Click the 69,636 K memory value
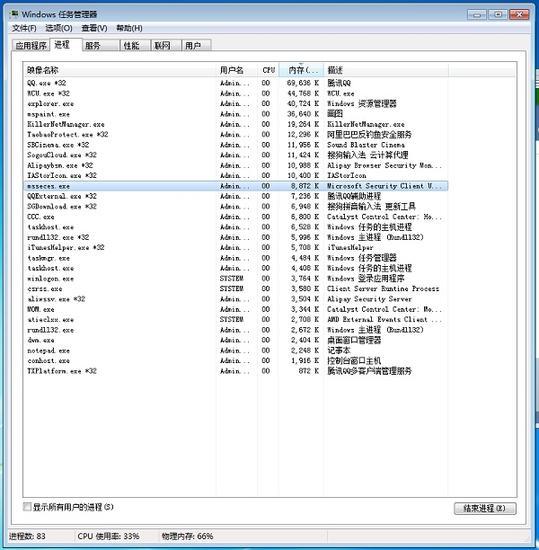Viewport: 539px width, 550px height. point(303,83)
